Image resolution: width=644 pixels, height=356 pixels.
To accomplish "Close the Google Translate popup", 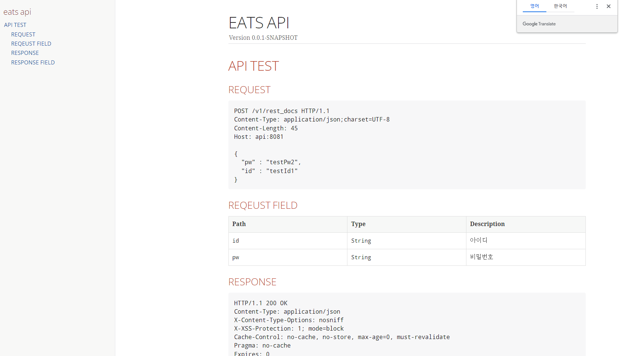I will [609, 6].
